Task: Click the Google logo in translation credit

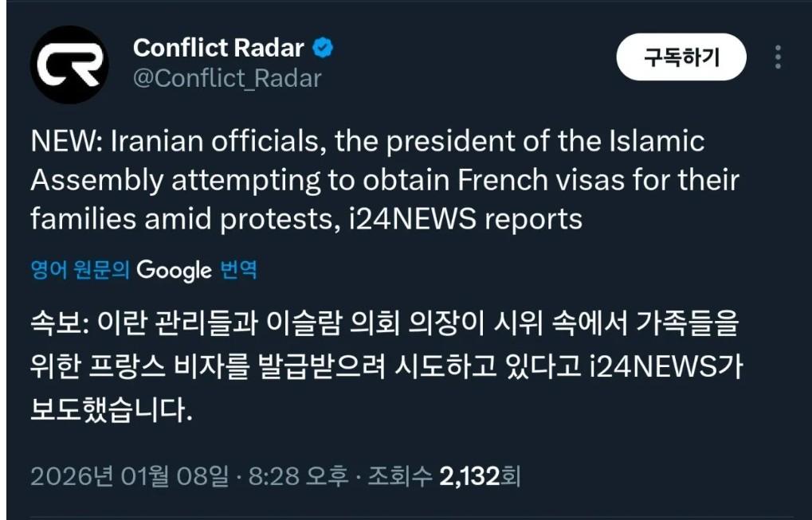Action: 174,270
